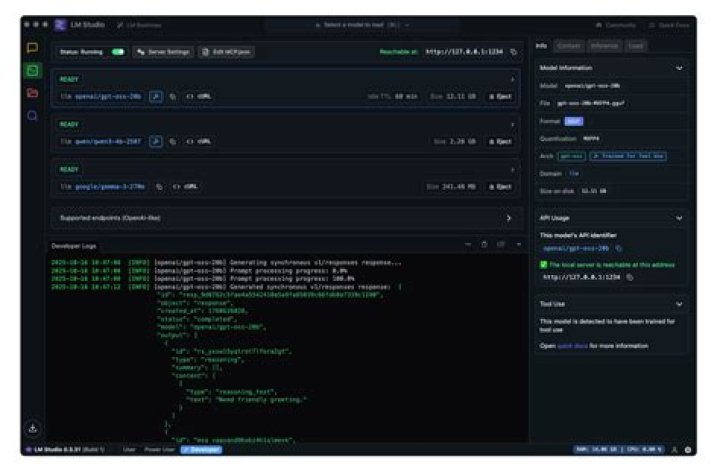The image size is (720, 474).
Task: Copy the openai/gpt-oss-20b model identifier
Action: click(x=173, y=96)
